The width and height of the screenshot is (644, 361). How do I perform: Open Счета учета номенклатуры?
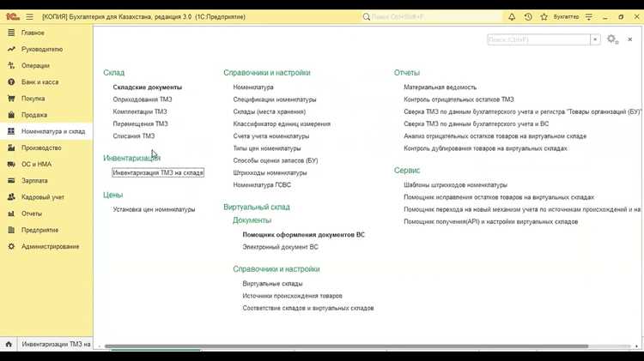[271, 135]
